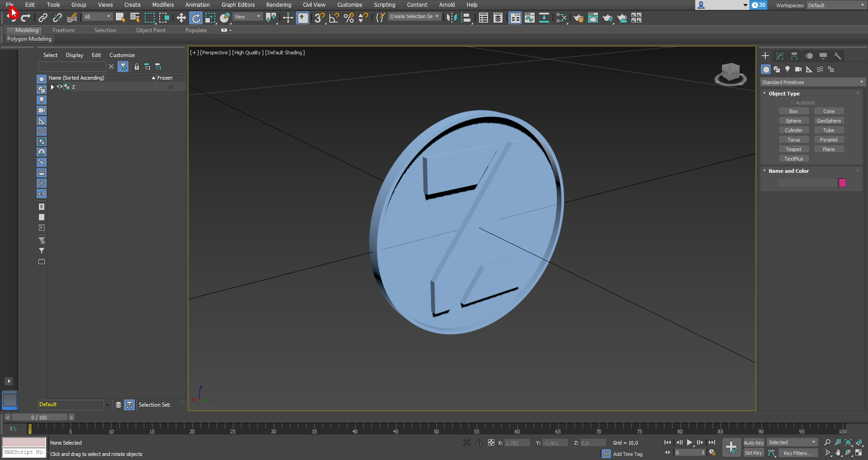Expand the Z object tree node
Image resolution: width=868 pixels, height=460 pixels.
(52, 87)
